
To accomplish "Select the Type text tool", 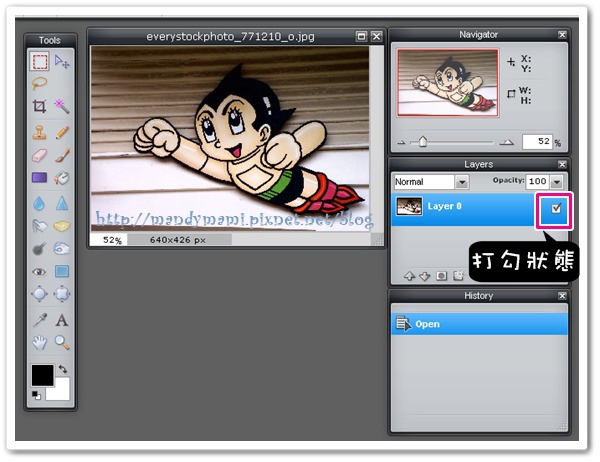I will [62, 320].
